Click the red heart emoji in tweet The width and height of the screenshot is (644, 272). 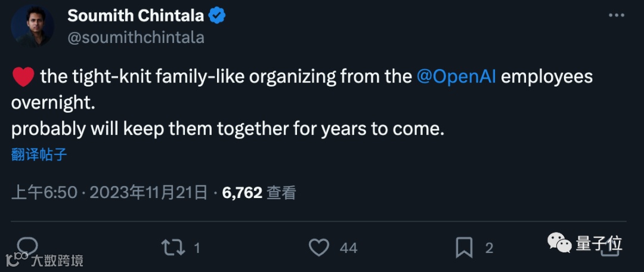point(22,77)
